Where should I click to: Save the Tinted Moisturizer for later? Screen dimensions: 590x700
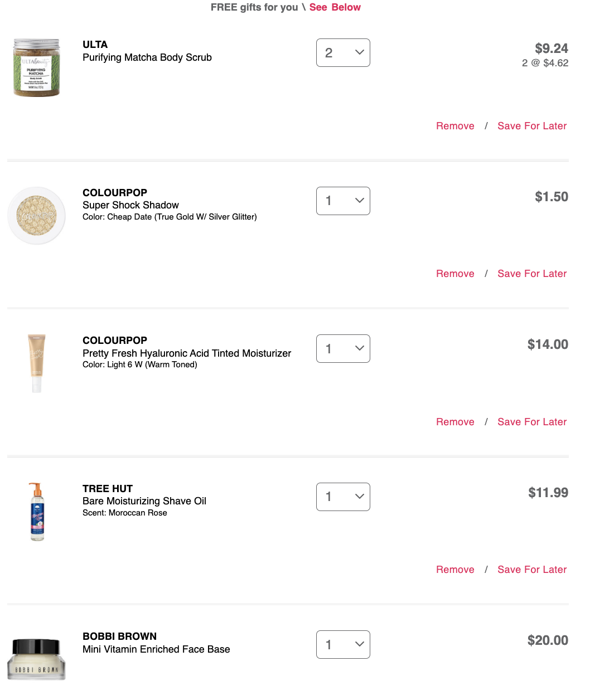click(x=532, y=422)
